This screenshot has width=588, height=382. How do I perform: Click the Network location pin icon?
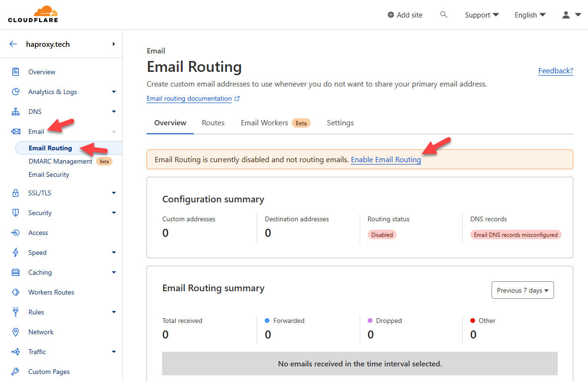[x=16, y=332]
